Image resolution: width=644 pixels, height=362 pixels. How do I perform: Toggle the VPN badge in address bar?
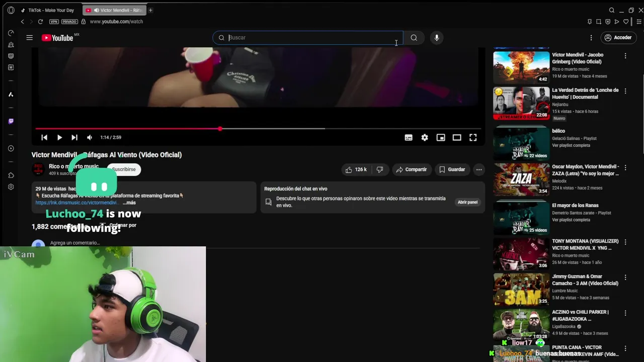tap(54, 22)
